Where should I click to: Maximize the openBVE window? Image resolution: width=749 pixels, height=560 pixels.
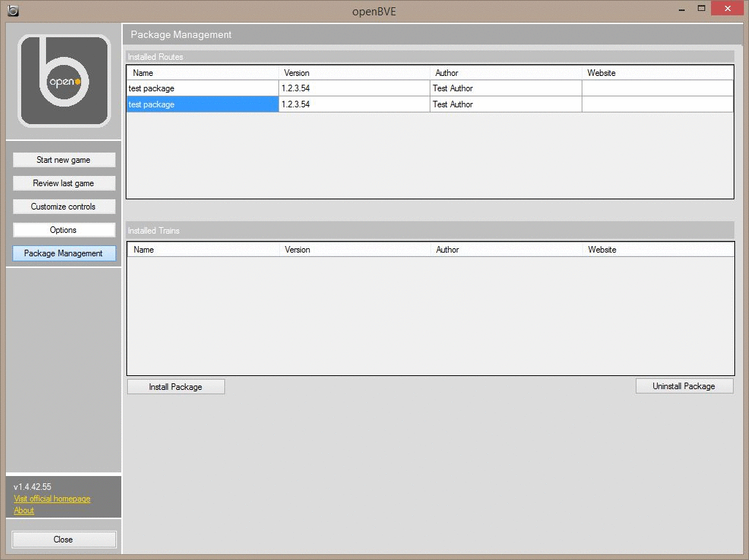tap(702, 9)
